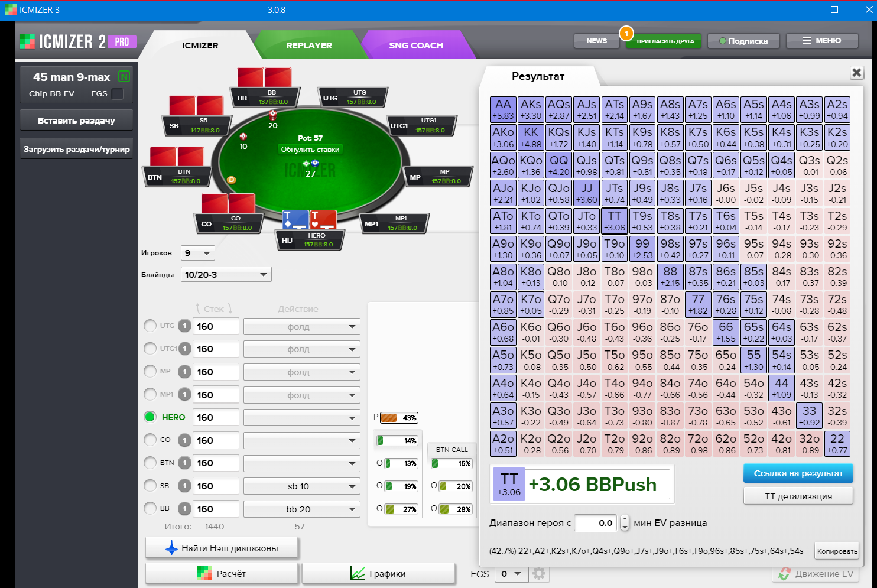
Task: Click BTN player's red face-down cards
Action: pyautogui.click(x=177, y=157)
